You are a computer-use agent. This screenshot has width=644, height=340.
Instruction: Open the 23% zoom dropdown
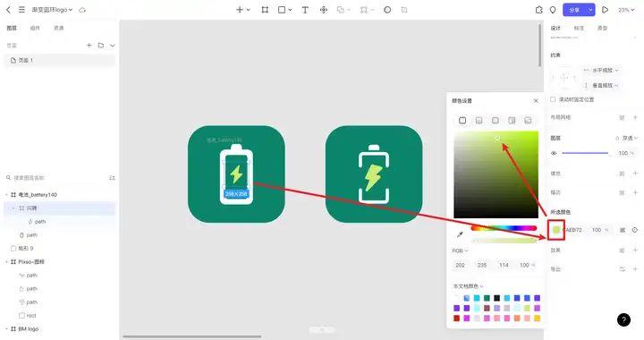click(626, 10)
